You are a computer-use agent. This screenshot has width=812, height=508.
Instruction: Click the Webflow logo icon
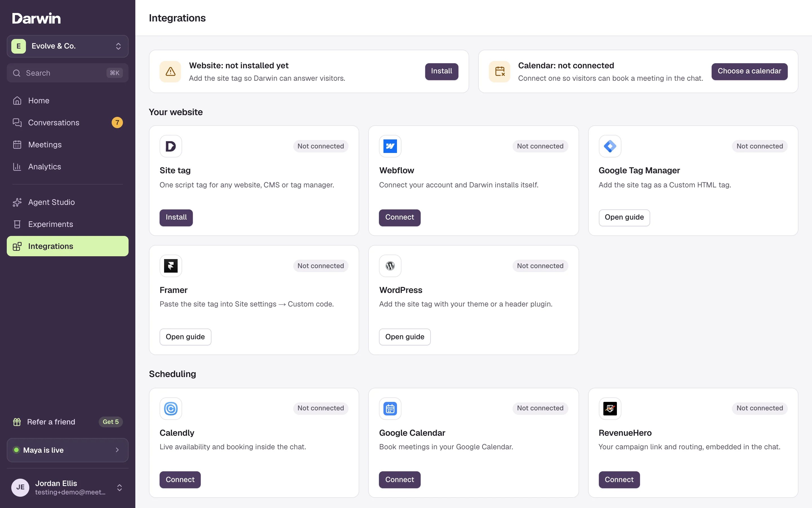[390, 146]
